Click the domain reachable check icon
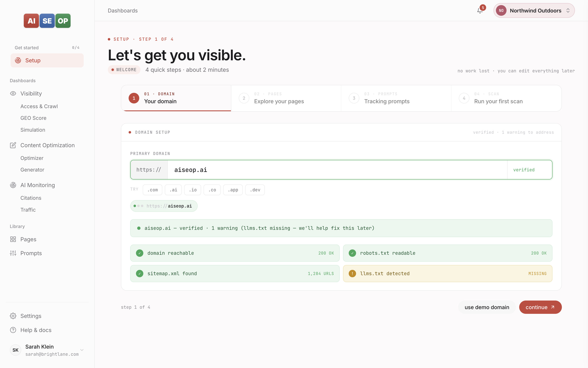This screenshot has height=368, width=588. [x=140, y=253]
